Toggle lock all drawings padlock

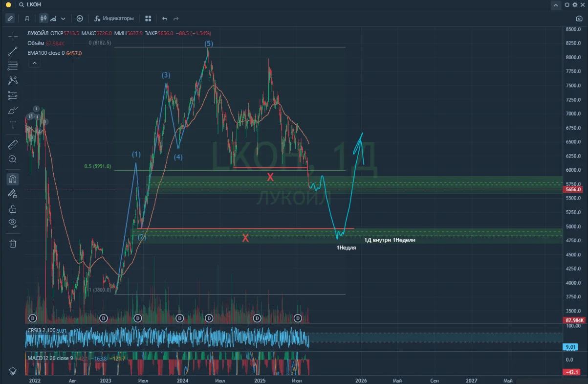[13, 209]
